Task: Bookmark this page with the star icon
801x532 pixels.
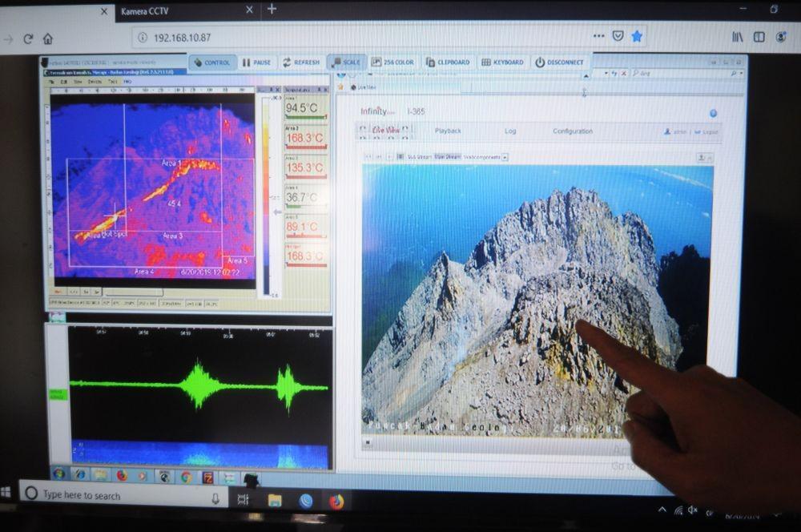Action: (x=637, y=36)
